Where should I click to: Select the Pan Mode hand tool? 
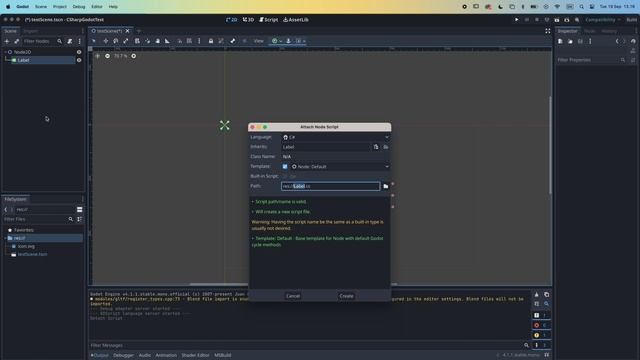[x=158, y=41]
